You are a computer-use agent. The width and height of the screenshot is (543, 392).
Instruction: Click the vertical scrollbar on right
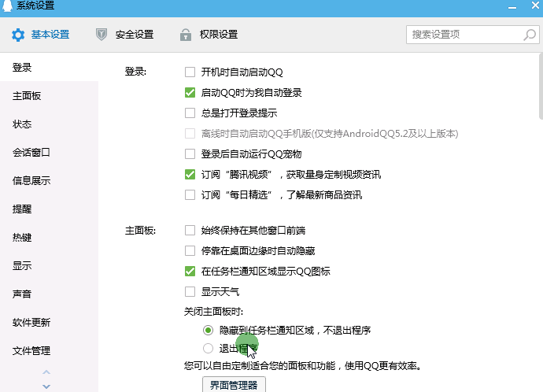click(541, 86)
